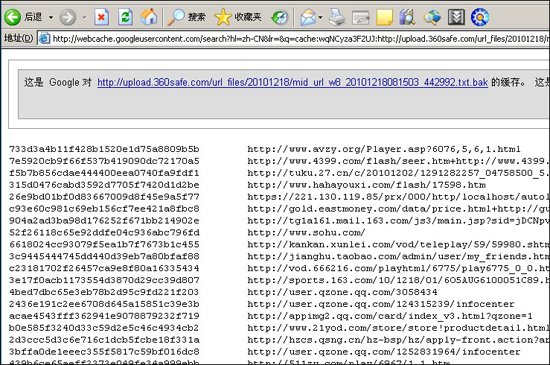Select hash 3e17f0acb1173554d3870d29cc39d807
Viewport: 550px width, 365px height.
click(x=104, y=280)
